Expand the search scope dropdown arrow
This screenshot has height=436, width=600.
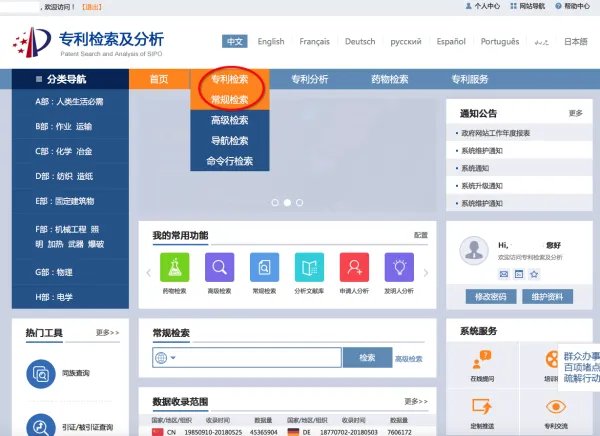pos(173,358)
